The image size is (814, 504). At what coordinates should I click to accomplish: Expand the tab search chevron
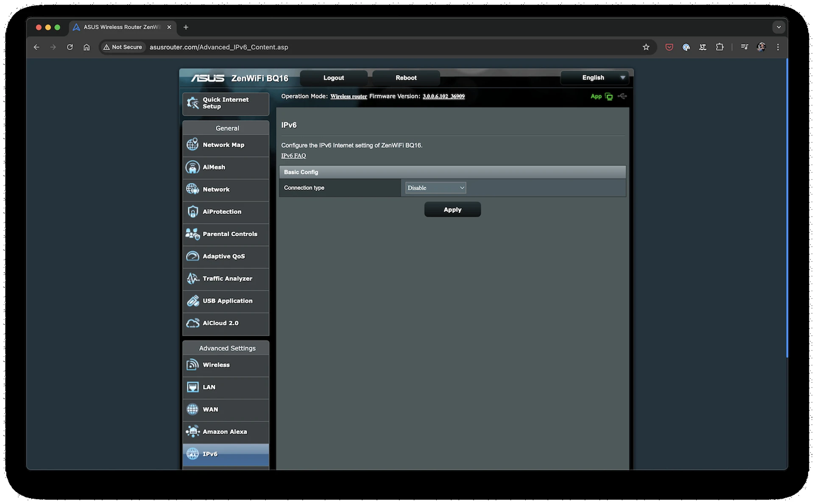point(778,27)
